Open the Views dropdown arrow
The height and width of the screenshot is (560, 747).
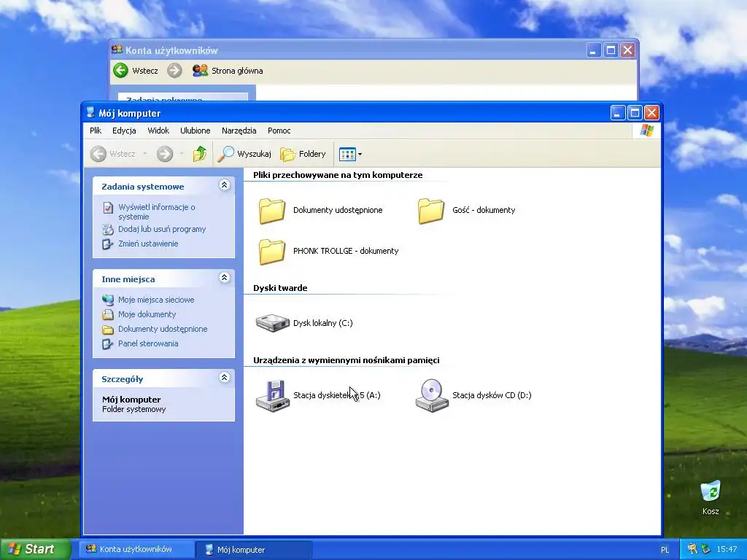coord(360,155)
